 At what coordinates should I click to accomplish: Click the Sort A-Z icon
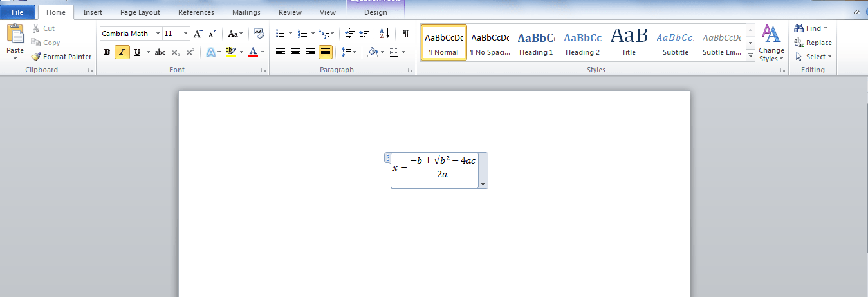385,33
